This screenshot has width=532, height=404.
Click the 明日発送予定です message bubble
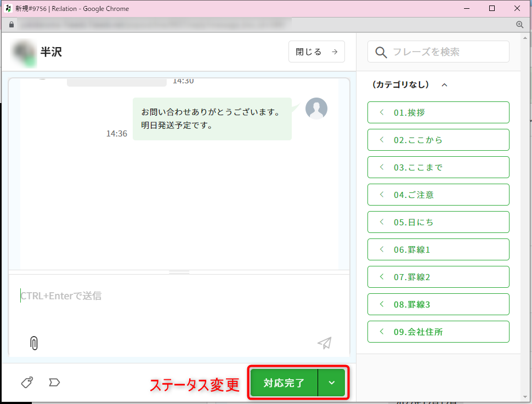tap(212, 119)
